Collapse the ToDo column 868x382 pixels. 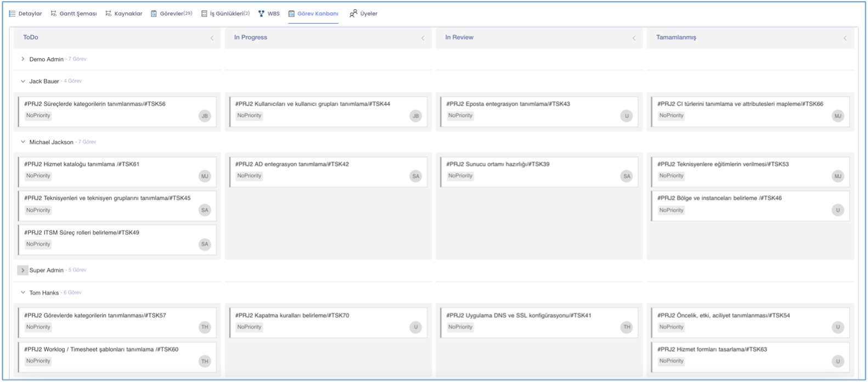[212, 38]
